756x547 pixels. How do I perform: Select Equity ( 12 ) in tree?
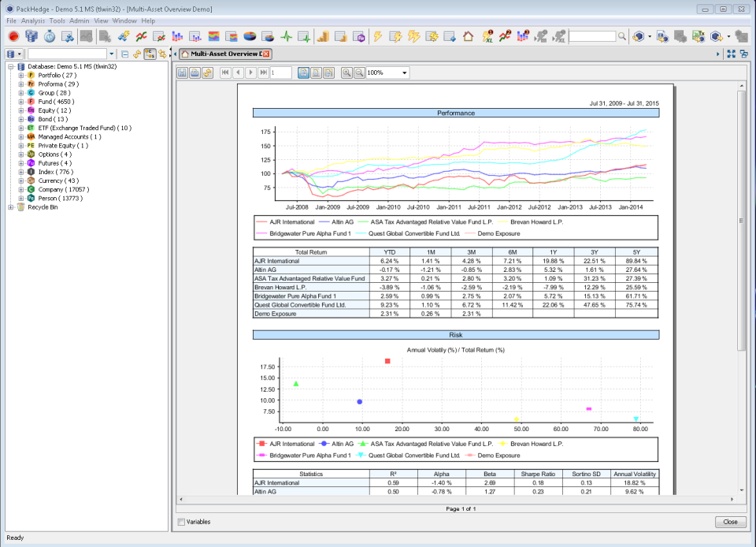tap(54, 110)
